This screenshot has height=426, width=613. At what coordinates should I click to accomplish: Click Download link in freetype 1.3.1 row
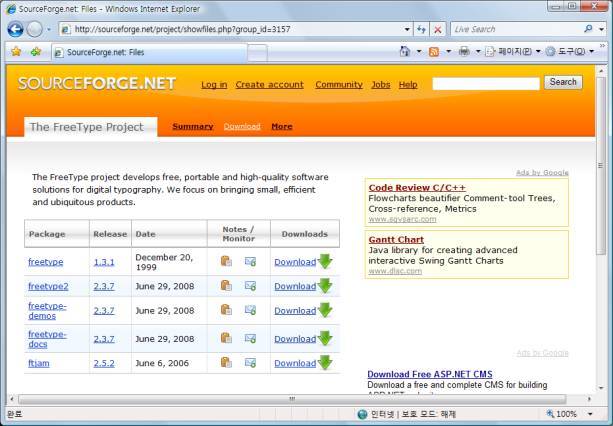tap(295, 262)
